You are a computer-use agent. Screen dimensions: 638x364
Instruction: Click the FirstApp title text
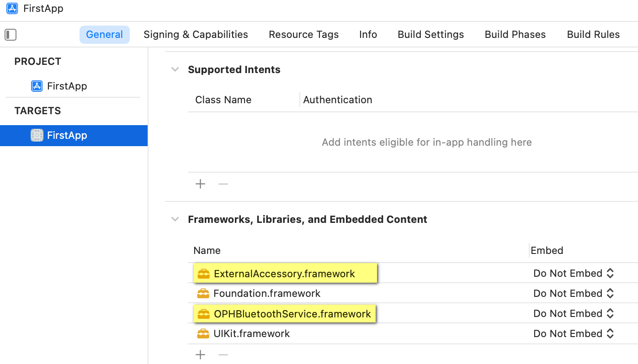pyautogui.click(x=43, y=8)
